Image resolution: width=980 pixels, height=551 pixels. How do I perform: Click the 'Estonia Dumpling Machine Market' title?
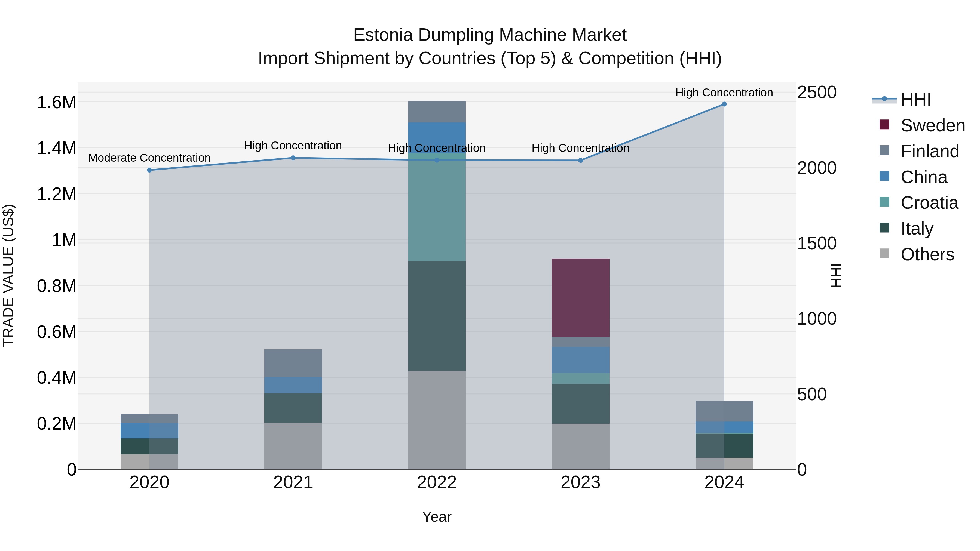[490, 35]
